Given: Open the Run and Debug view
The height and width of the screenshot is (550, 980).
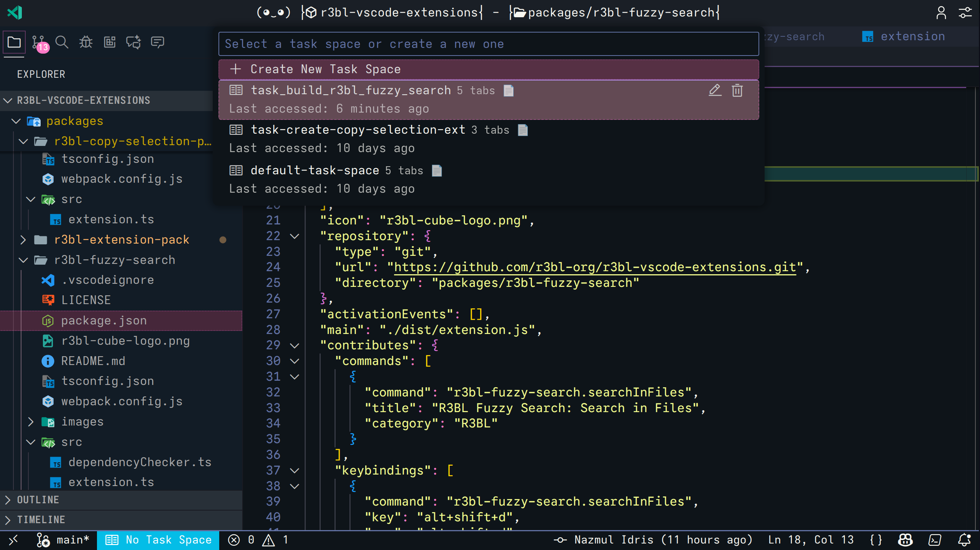Looking at the screenshot, I should [85, 41].
